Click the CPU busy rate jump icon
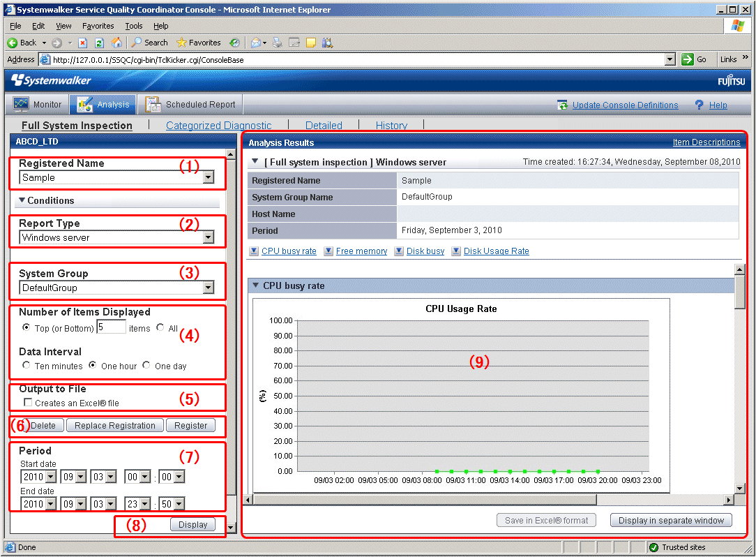The height and width of the screenshot is (557, 756). (254, 251)
